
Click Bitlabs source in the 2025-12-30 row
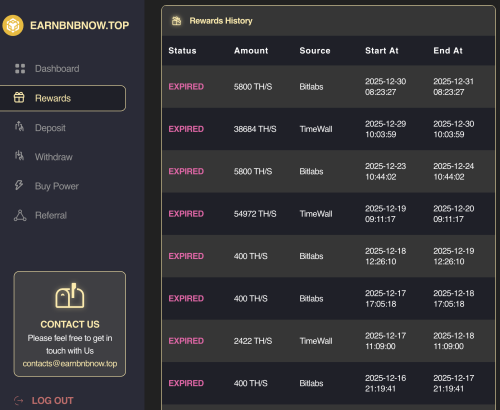pyautogui.click(x=311, y=87)
